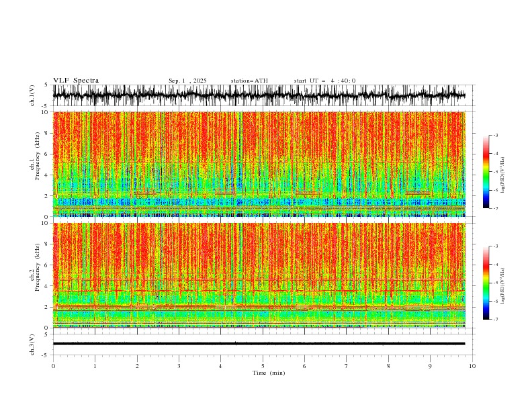Click the '6' kHz tick on ch.2 axis

(x=48, y=265)
